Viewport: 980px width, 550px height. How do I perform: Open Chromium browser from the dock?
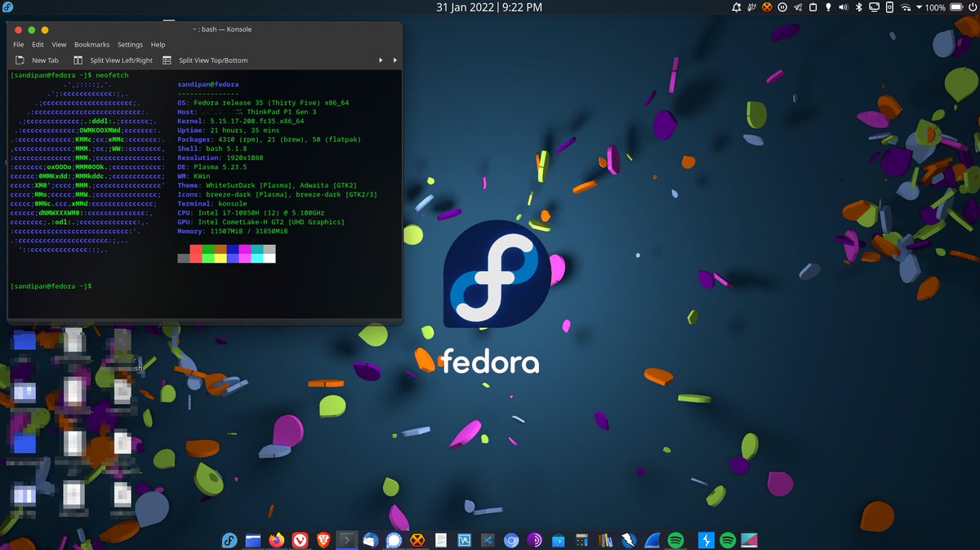(512, 540)
